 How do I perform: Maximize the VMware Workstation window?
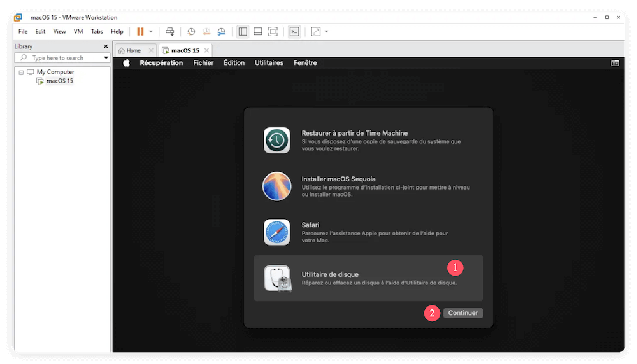click(607, 17)
